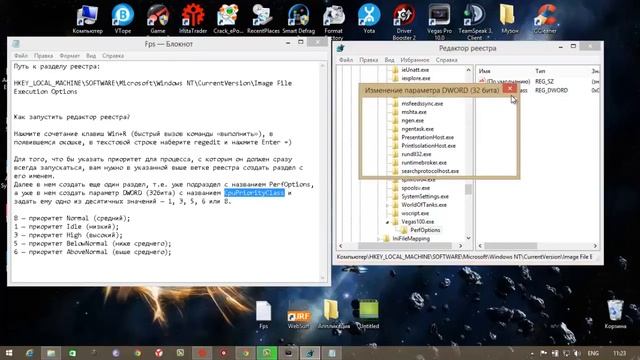Open the RecentPlaces desktop shortcut
Screen dimensions: 640x360
263,18
